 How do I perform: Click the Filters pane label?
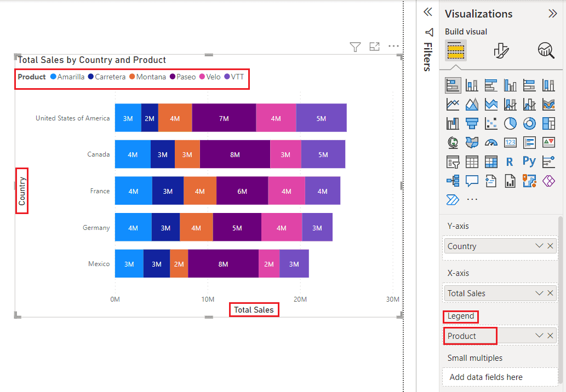coord(428,56)
